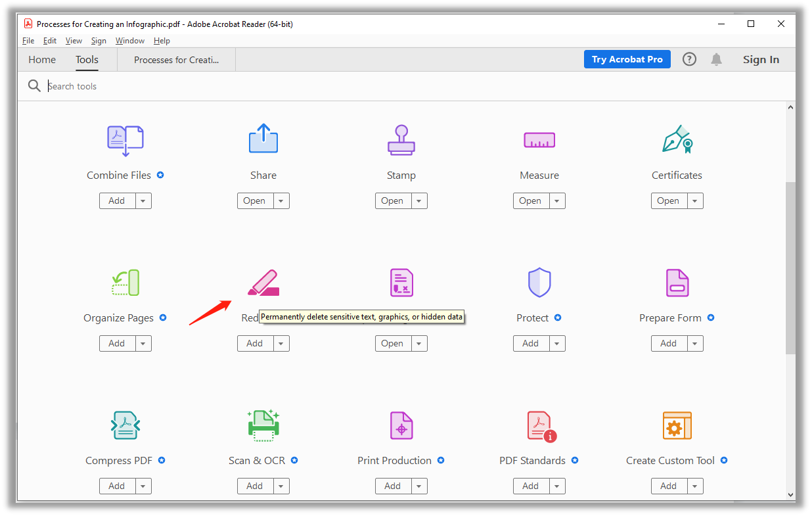Screen dimensions: 812x516
Task: Click Add under Organize Pages
Action: click(118, 344)
